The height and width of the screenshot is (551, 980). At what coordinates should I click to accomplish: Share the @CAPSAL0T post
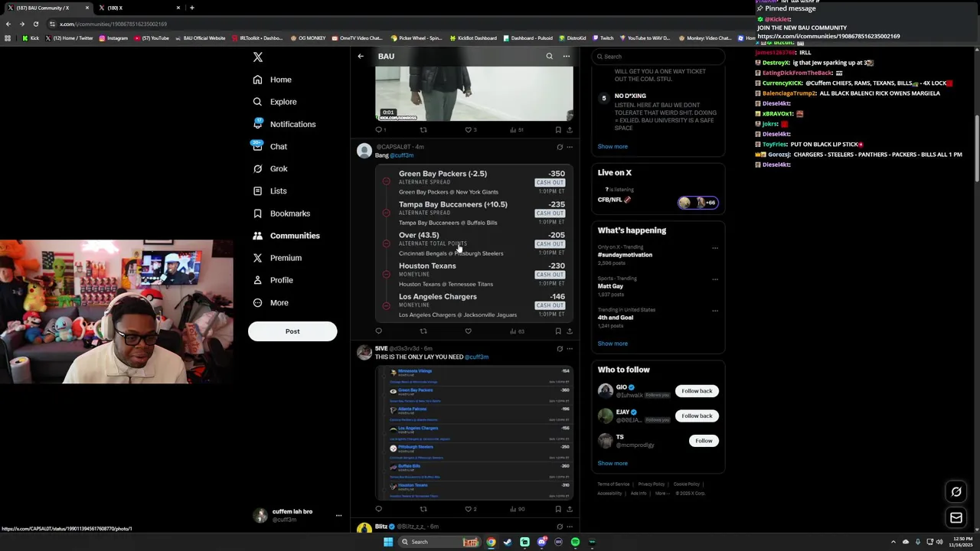pyautogui.click(x=570, y=331)
